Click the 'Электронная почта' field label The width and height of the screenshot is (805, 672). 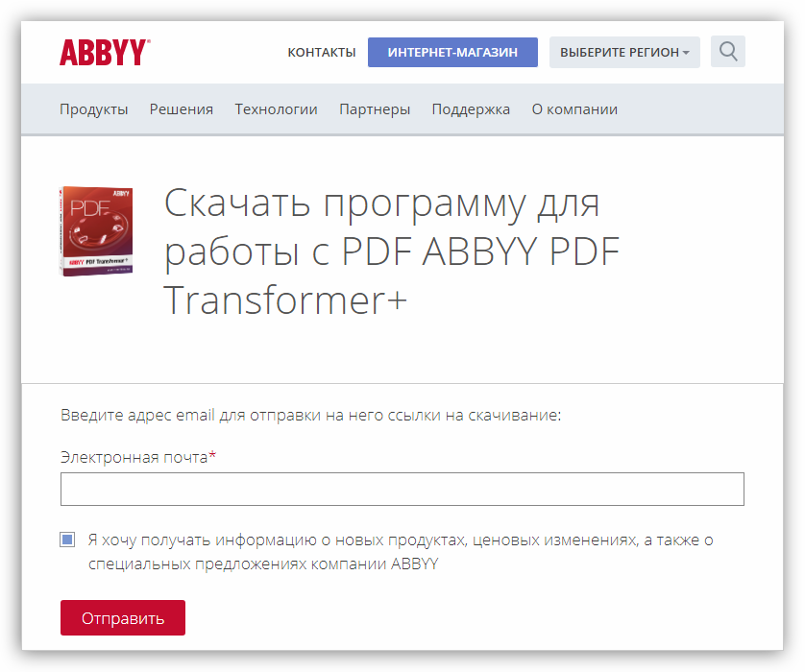[134, 457]
